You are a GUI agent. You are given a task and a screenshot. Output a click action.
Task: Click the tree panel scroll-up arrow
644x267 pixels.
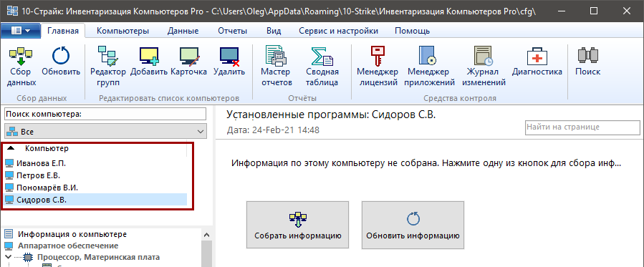coord(206,235)
